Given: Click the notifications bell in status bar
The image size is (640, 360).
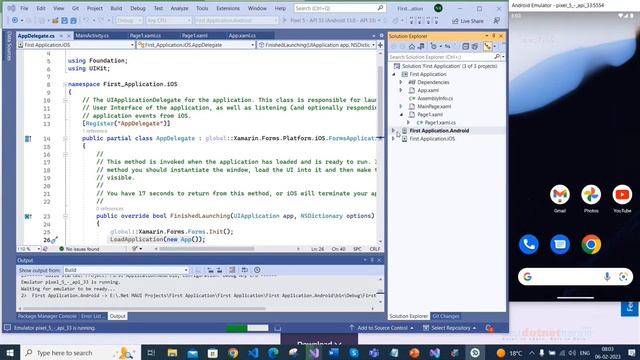Looking at the screenshot, I should [x=489, y=328].
